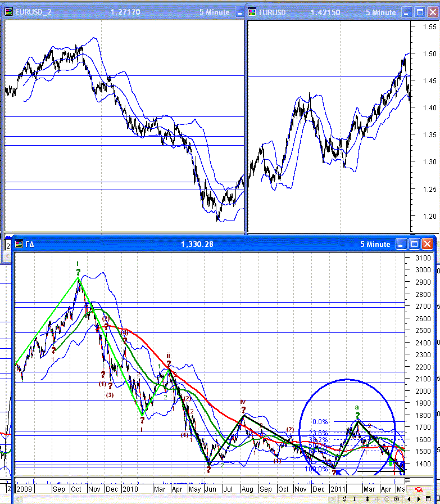Click the 1400 label on ΓΔ price axis
Viewport: 440px width, 504px height.
[423, 463]
